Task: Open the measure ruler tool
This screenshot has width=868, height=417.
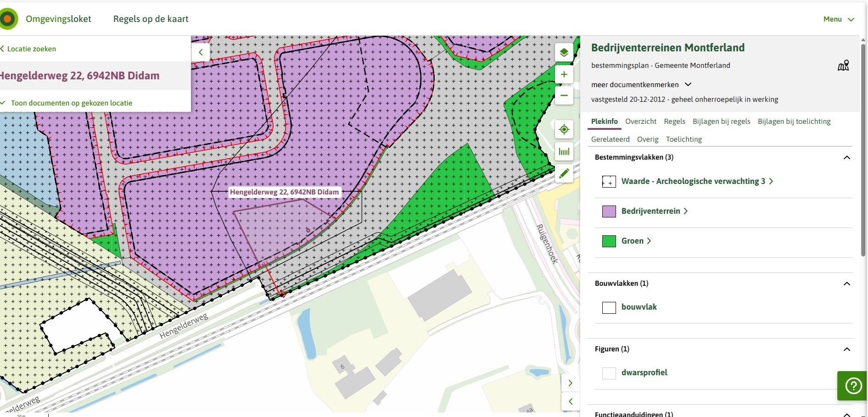Action: click(564, 151)
